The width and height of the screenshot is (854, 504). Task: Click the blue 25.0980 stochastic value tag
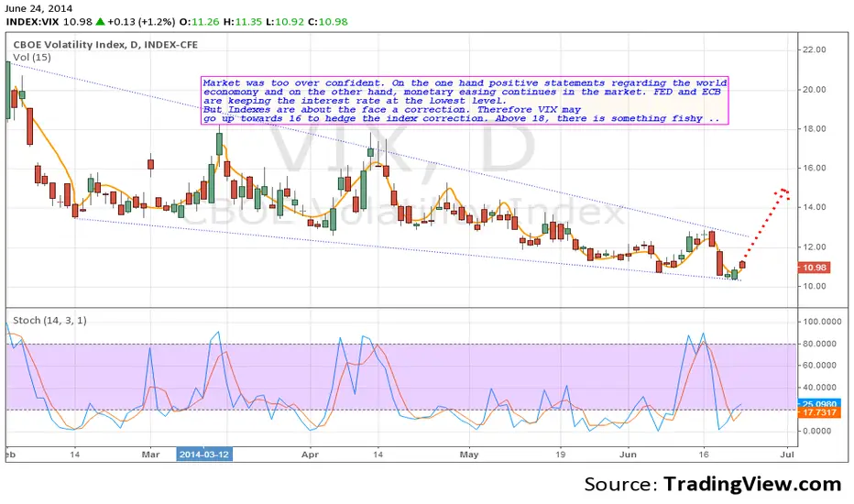coord(819,404)
